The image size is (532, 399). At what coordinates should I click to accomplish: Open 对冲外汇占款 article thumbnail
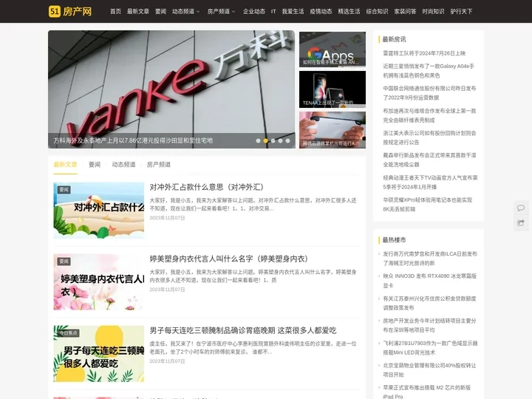point(99,210)
